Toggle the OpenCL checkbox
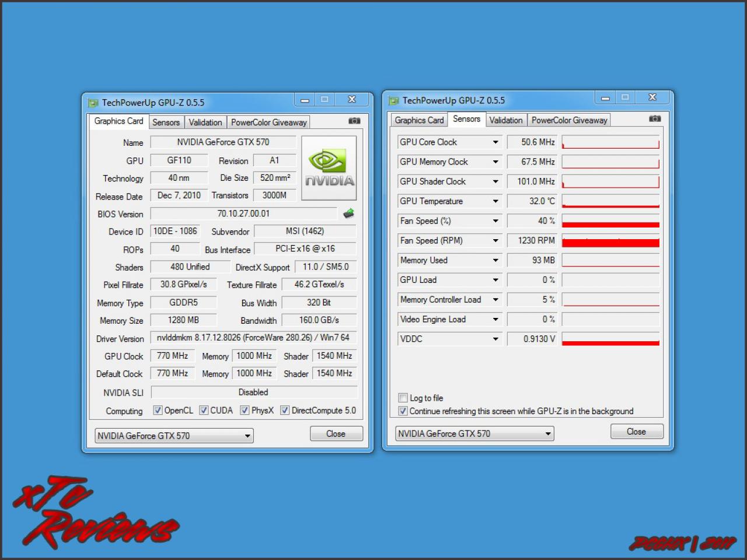747x560 pixels. pos(158,410)
